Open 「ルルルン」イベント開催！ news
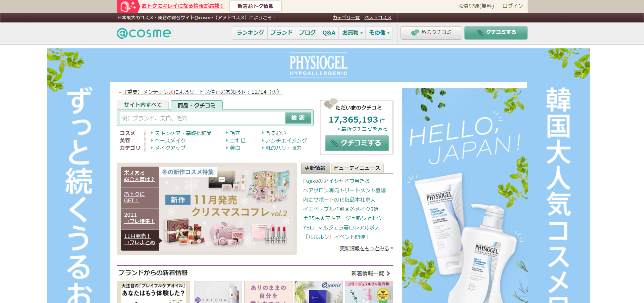Screen dimensions: 644x303 [x=336, y=237]
